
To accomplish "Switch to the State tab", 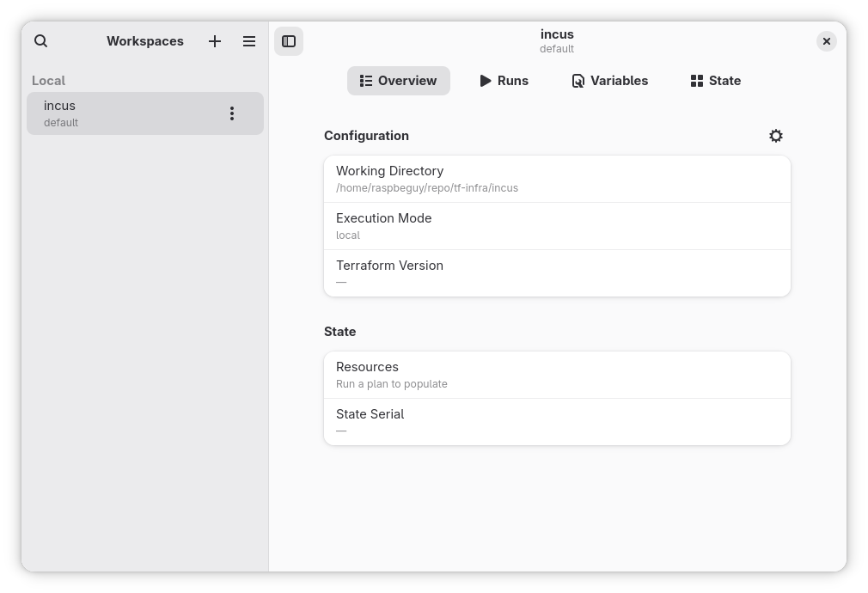I will [x=716, y=81].
